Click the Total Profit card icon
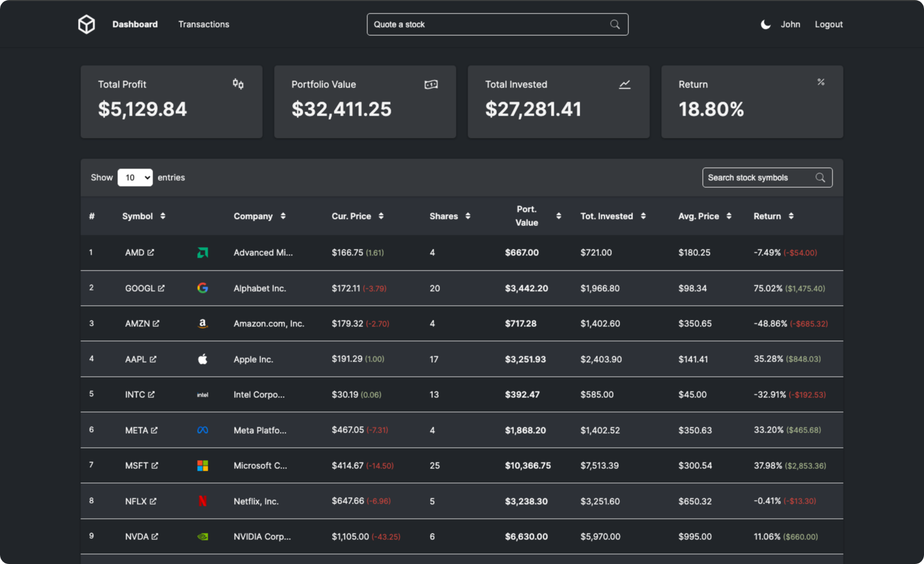Image resolution: width=924 pixels, height=564 pixels. (238, 84)
